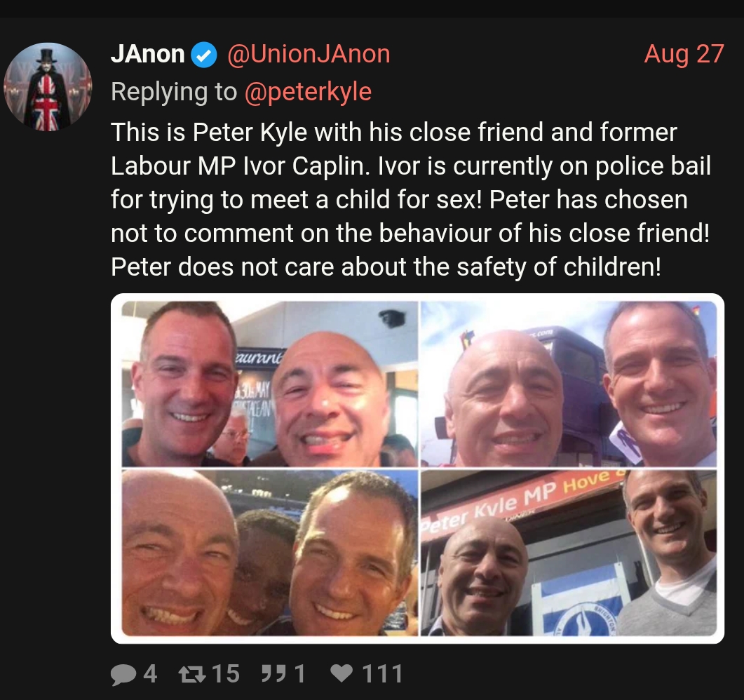The height and width of the screenshot is (700, 744).
Task: Click the heart like icon
Action: pyautogui.click(x=341, y=673)
